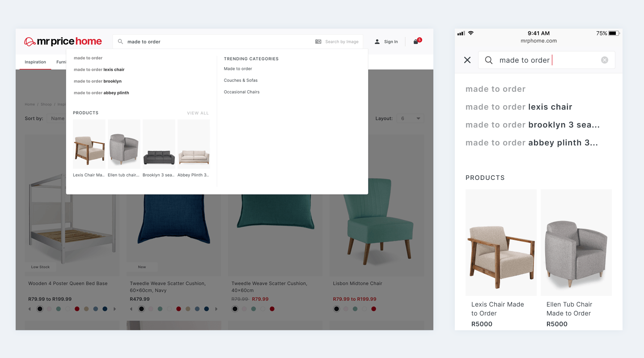Click the magnifying glass search icon
The image size is (644, 358).
120,41
